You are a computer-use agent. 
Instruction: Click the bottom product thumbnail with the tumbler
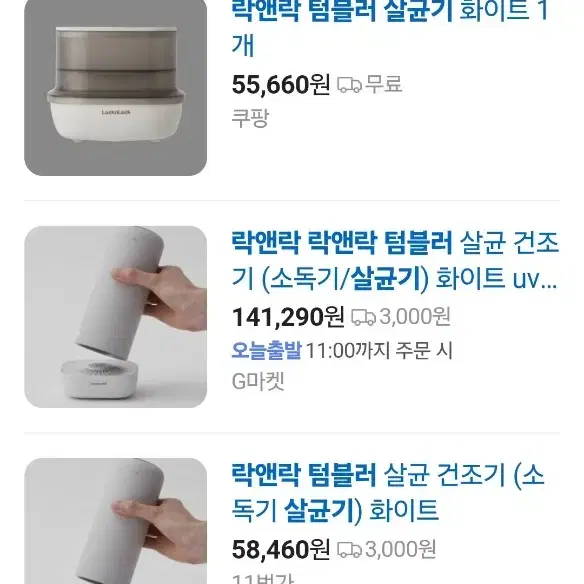[x=115, y=521]
